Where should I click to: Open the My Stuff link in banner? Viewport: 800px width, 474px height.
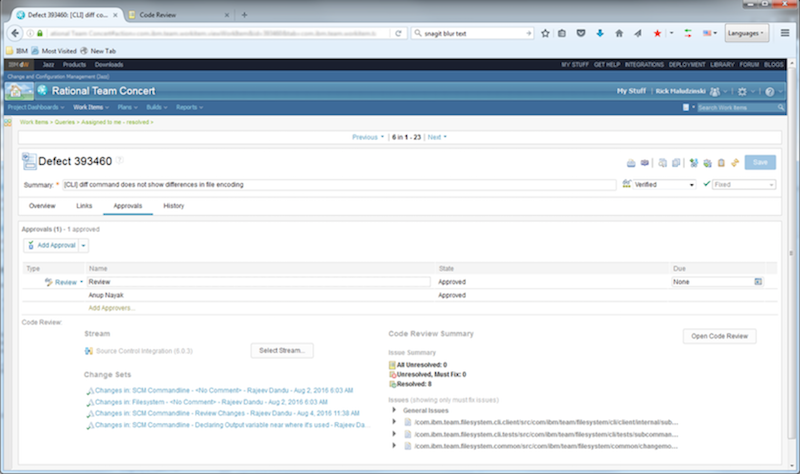pyautogui.click(x=631, y=91)
